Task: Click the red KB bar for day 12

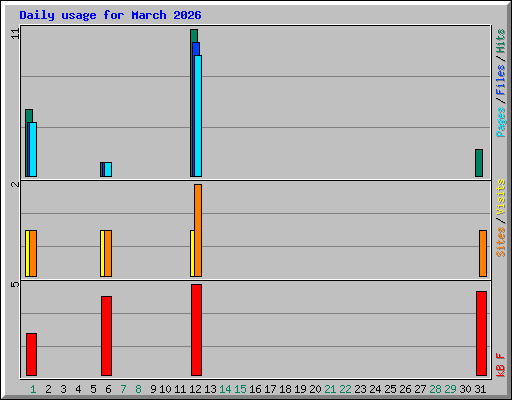Action: [x=196, y=330]
